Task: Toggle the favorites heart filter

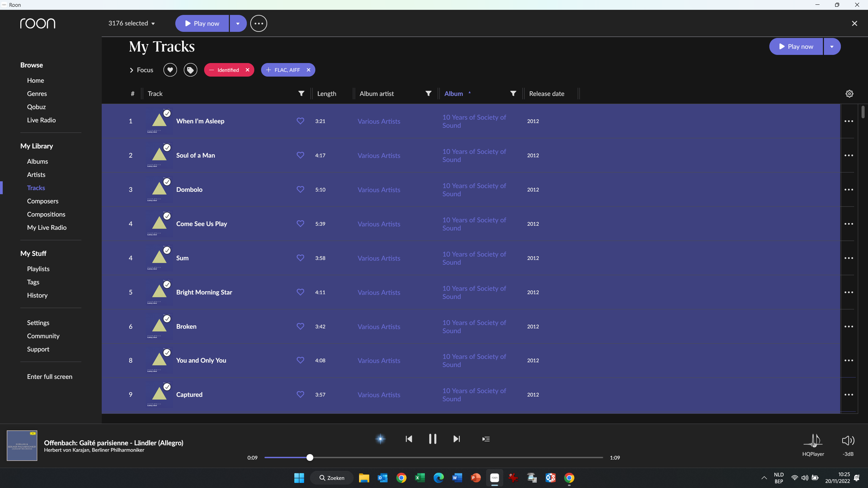Action: pos(170,70)
